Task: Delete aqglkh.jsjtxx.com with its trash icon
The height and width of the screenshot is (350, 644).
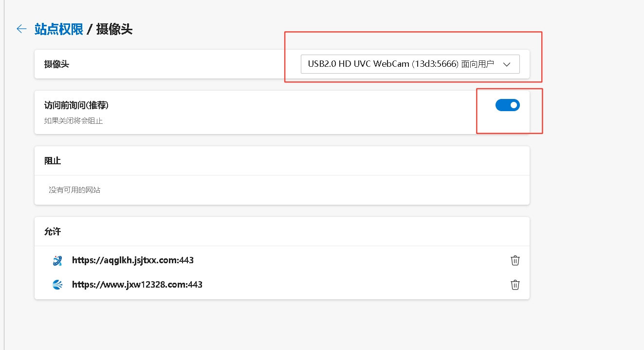Action: (x=515, y=260)
